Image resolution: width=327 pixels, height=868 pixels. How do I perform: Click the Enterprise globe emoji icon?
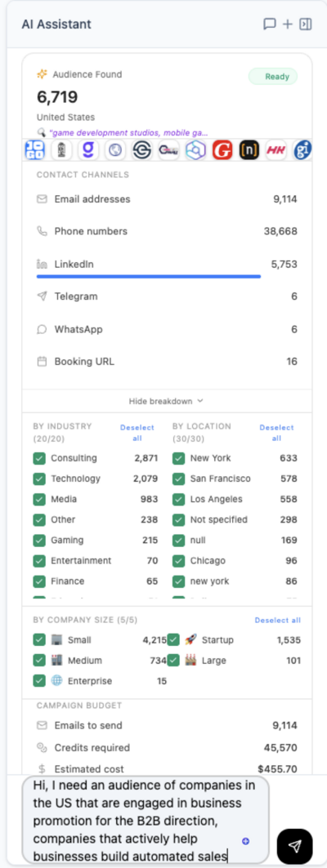tap(56, 680)
